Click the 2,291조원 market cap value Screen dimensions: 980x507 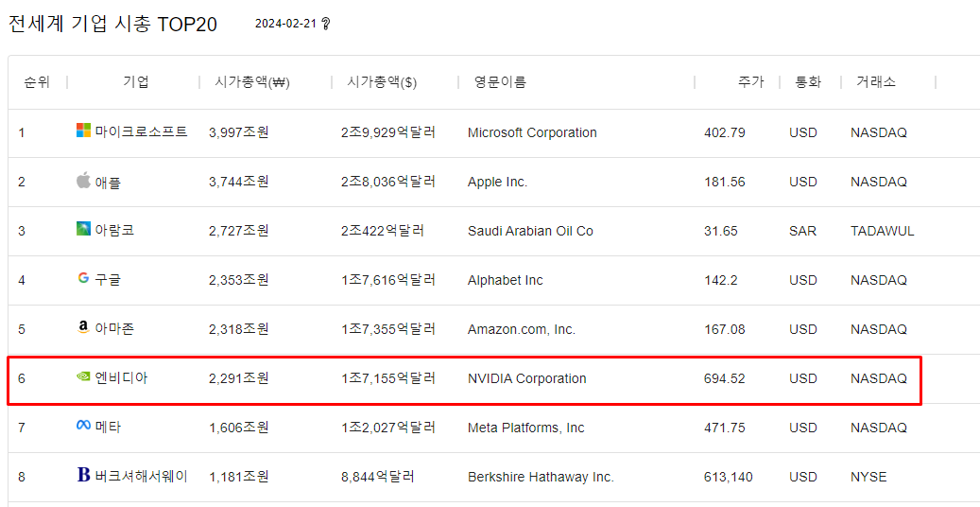pyautogui.click(x=239, y=378)
